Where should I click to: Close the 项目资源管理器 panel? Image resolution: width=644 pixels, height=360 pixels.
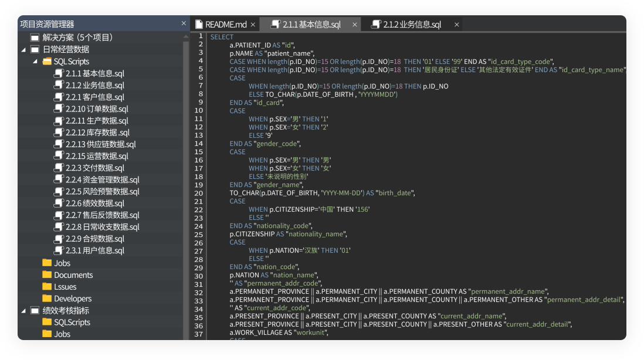click(x=184, y=23)
